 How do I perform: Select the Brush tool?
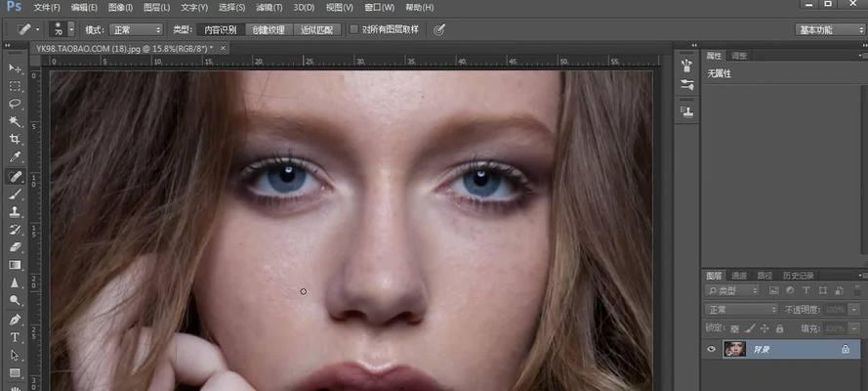click(15, 194)
